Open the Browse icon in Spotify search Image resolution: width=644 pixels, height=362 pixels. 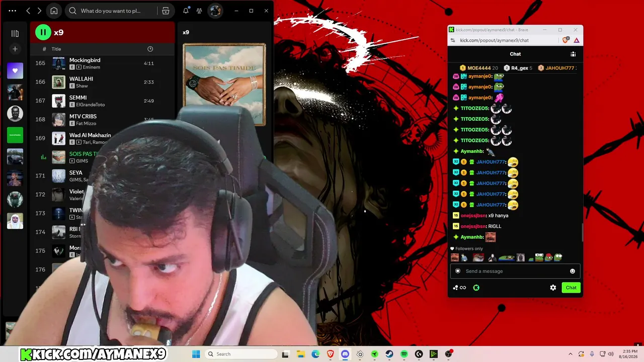click(x=166, y=11)
